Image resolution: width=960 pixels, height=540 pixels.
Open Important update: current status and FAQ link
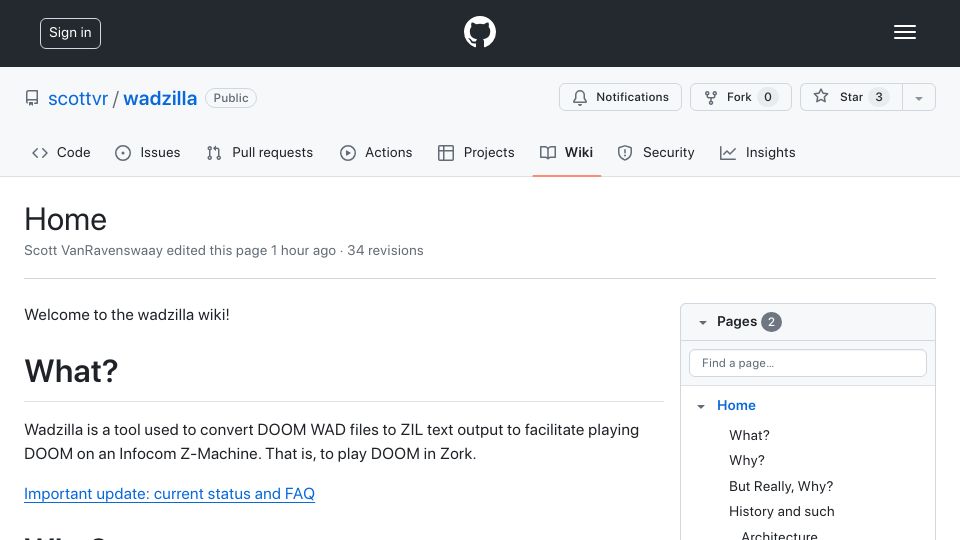click(x=170, y=493)
